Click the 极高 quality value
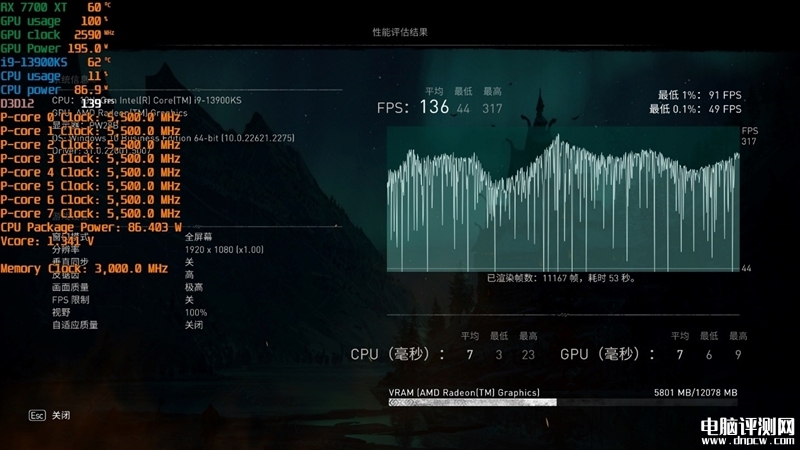Screen dimensions: 800x450 pos(194,287)
